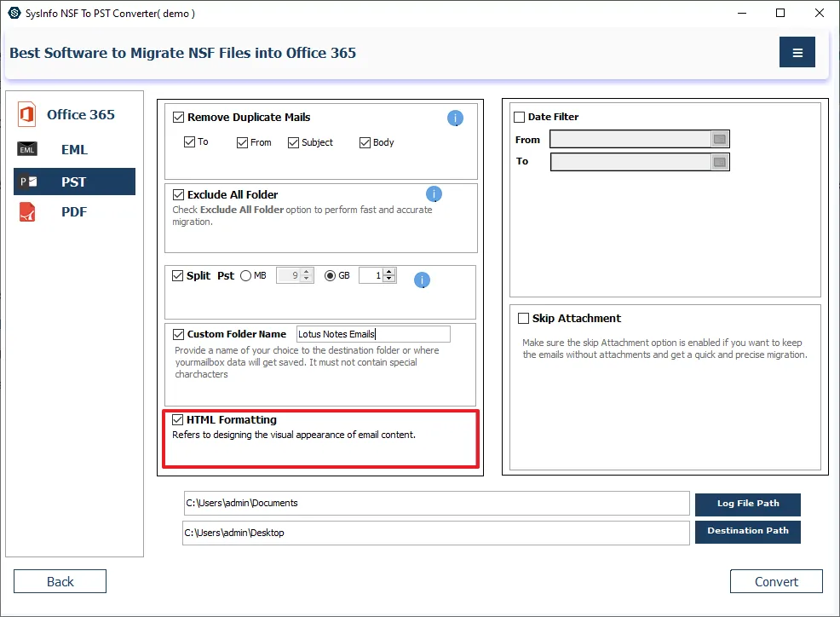
Task: Enable the Date Filter checkbox
Action: tap(520, 118)
